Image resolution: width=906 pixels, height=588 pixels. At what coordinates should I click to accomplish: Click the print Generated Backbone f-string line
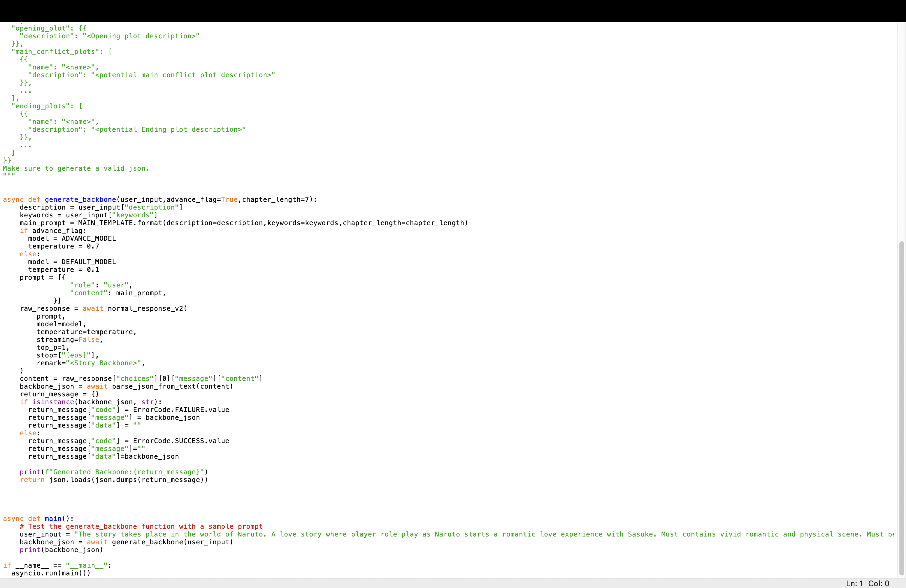click(x=114, y=472)
